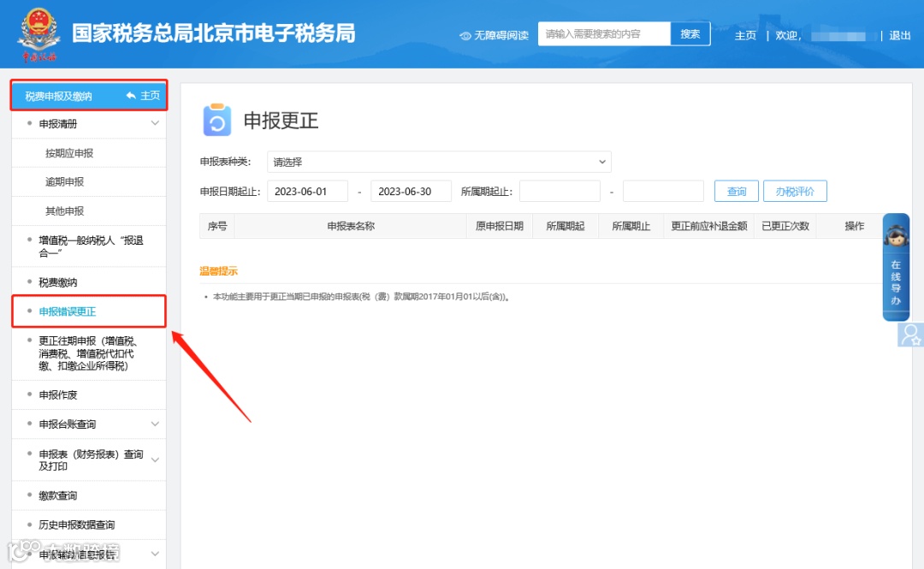Click the 税费申报及缴纳 sidebar title
The height and width of the screenshot is (569, 924).
coord(58,96)
